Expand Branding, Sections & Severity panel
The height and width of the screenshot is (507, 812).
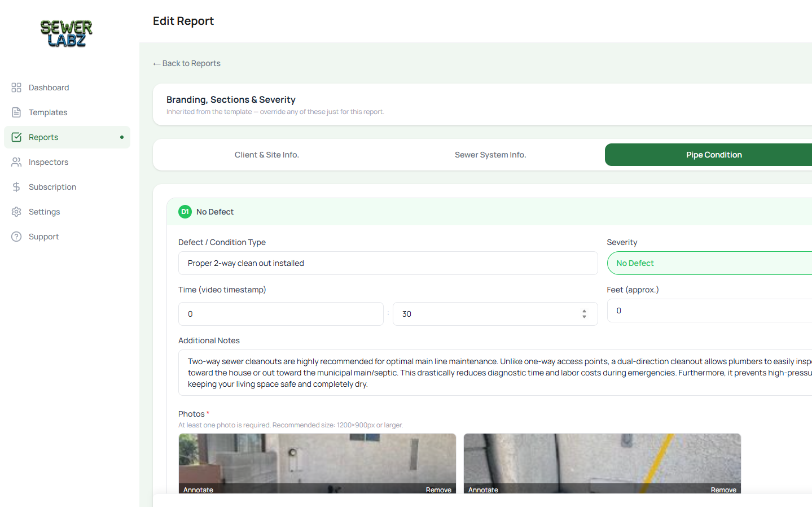coord(482,104)
